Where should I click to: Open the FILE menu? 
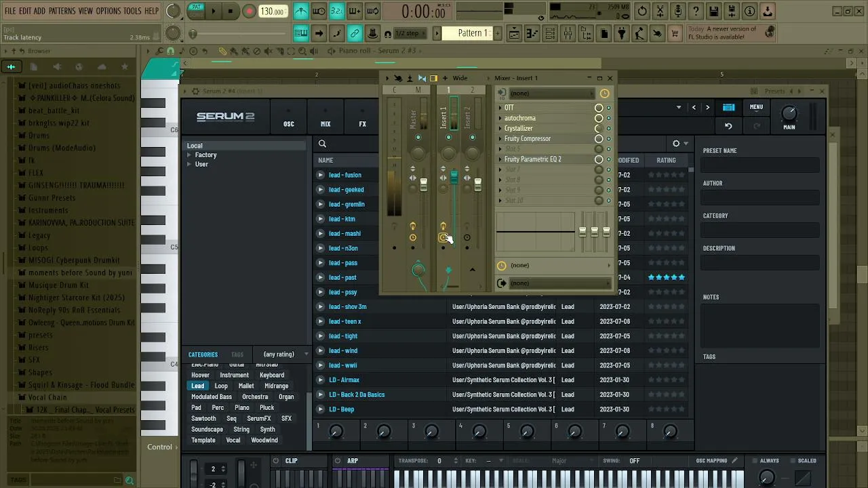10,11
